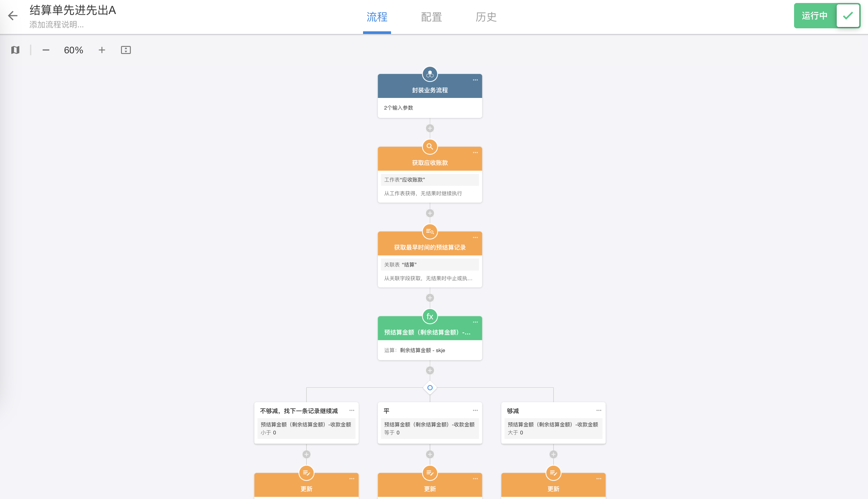Click the 60% zoom level indicator
868x499 pixels.
coord(73,50)
